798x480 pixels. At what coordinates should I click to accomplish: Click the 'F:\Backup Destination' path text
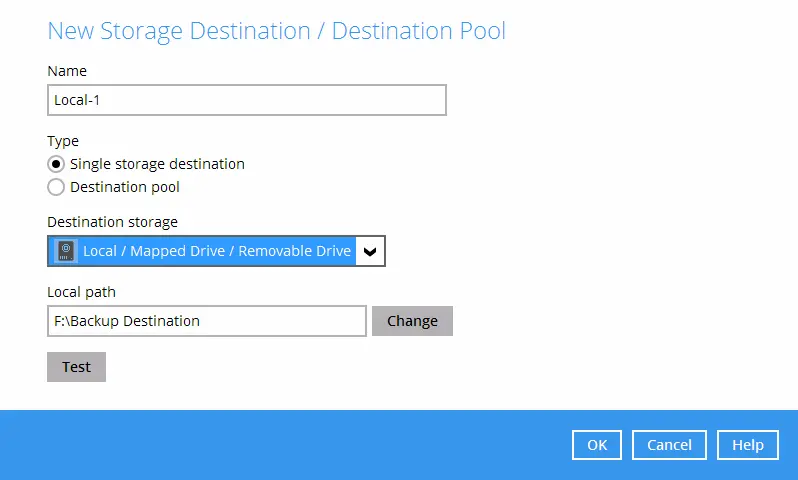pyautogui.click(x=127, y=321)
